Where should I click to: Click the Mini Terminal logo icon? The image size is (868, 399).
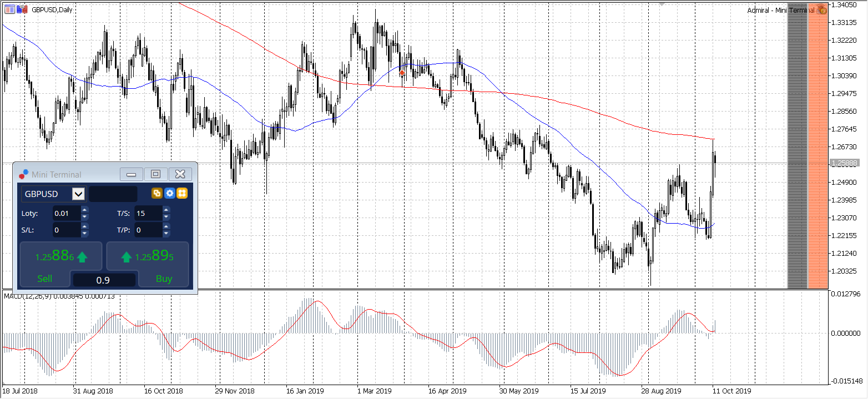23,174
